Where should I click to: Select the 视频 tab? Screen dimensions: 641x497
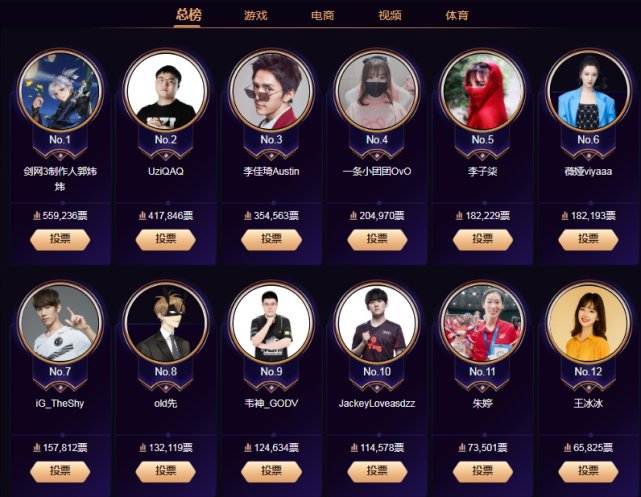(390, 16)
